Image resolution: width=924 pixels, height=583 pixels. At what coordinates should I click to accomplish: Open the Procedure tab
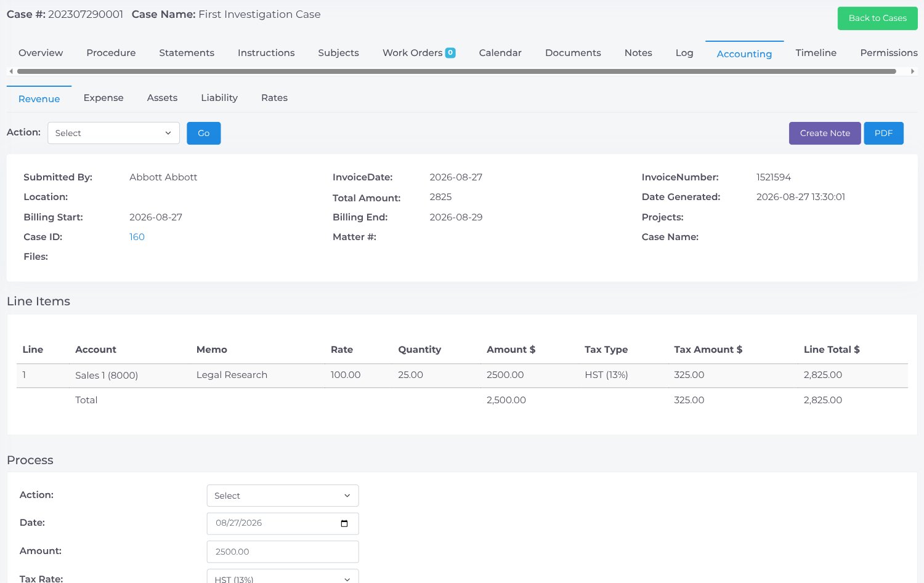(111, 53)
